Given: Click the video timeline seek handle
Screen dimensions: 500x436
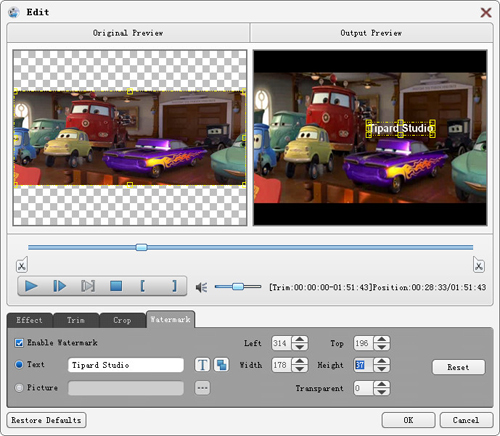Looking at the screenshot, I should pyautogui.click(x=141, y=247).
